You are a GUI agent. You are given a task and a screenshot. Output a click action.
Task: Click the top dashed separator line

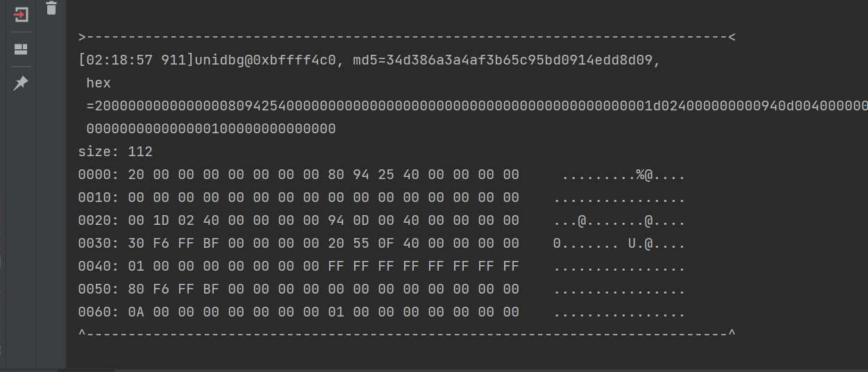406,37
